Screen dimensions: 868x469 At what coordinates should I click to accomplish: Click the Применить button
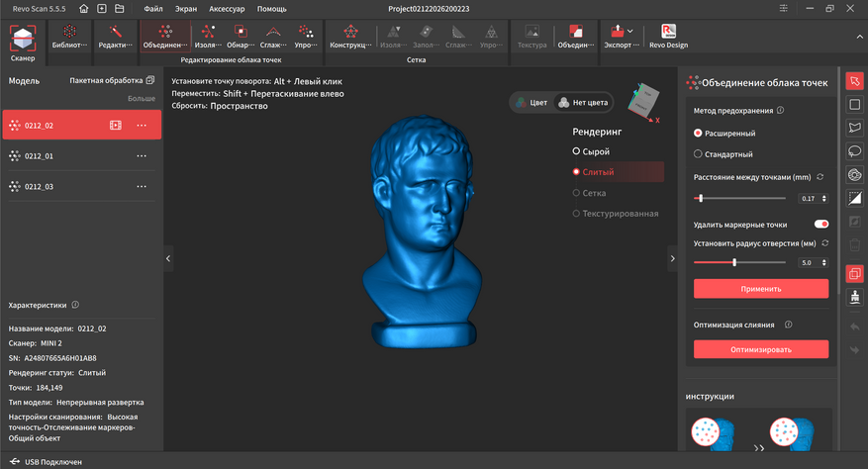(x=760, y=289)
